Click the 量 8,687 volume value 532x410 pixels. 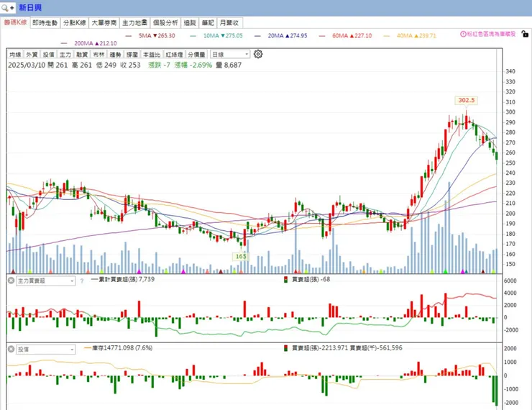[229, 65]
